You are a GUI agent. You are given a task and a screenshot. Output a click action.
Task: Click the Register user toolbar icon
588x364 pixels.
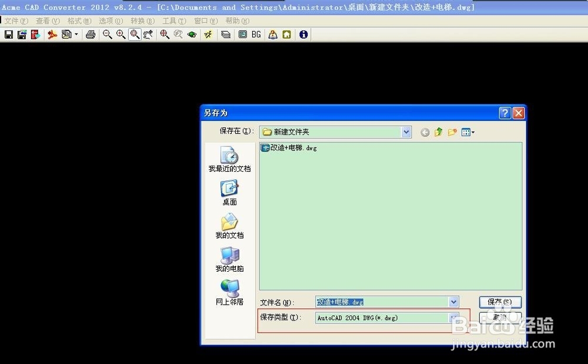click(x=273, y=35)
